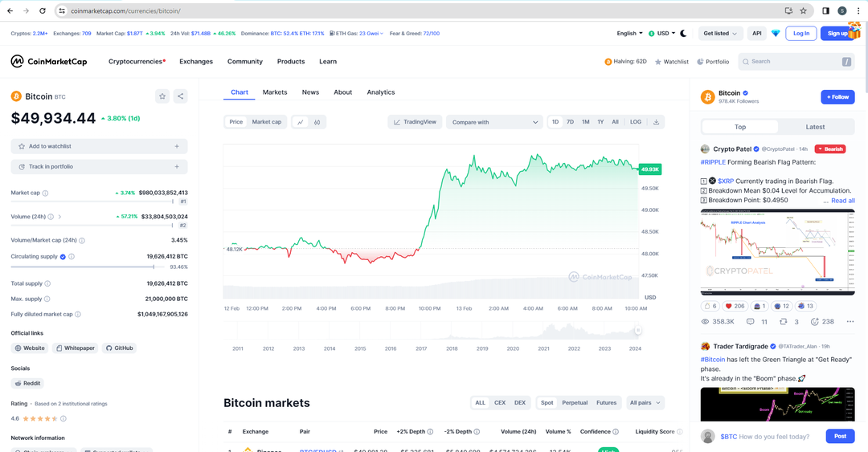Select Price chart toggle
Image resolution: width=868 pixels, height=452 pixels.
pos(235,122)
